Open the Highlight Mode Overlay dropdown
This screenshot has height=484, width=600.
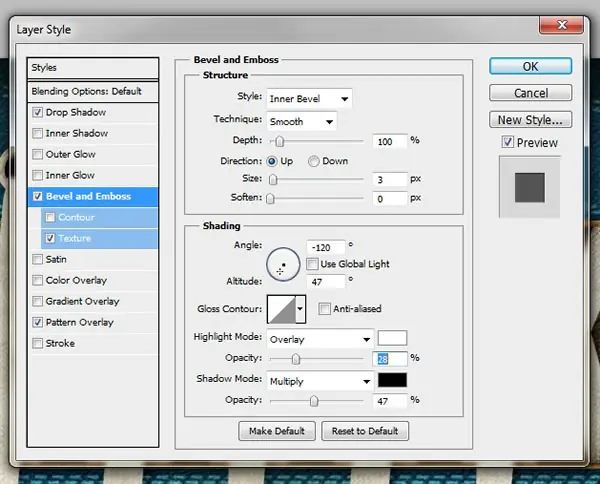point(320,339)
